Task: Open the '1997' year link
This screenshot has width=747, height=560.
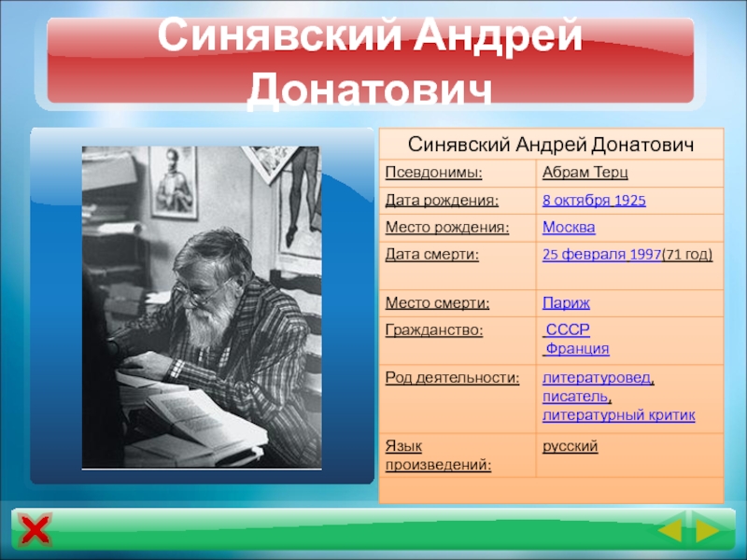Action: [x=645, y=255]
